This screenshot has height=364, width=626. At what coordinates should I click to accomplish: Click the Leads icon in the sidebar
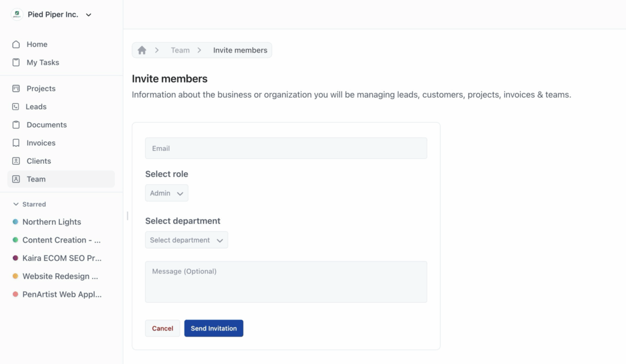(16, 107)
